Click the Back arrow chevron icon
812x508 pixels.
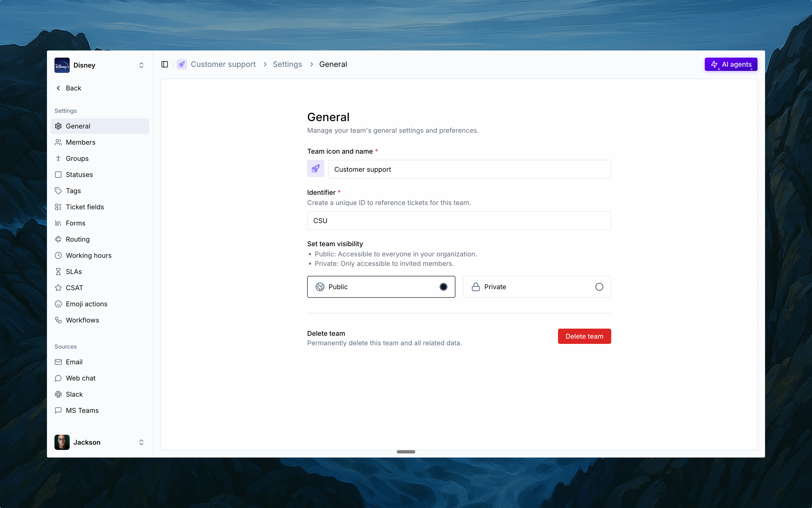pyautogui.click(x=58, y=88)
